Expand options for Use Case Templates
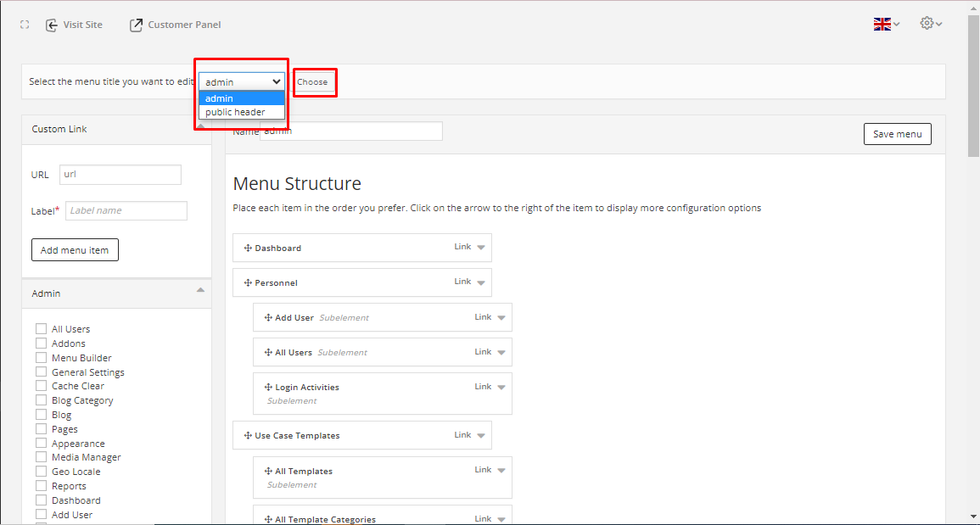Screen dimensions: 980x525 point(481,436)
